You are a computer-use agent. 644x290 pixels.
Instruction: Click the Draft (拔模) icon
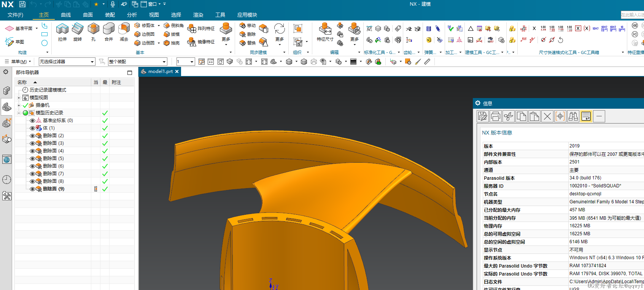(x=167, y=34)
